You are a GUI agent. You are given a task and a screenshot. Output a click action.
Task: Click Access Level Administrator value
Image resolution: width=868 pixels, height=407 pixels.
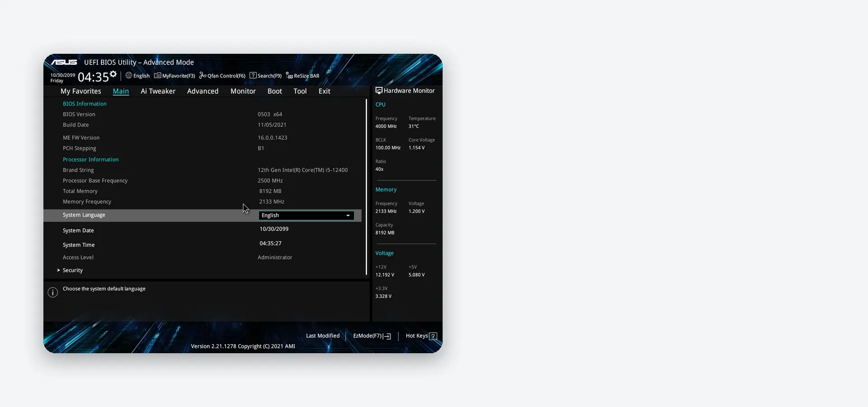coord(275,258)
